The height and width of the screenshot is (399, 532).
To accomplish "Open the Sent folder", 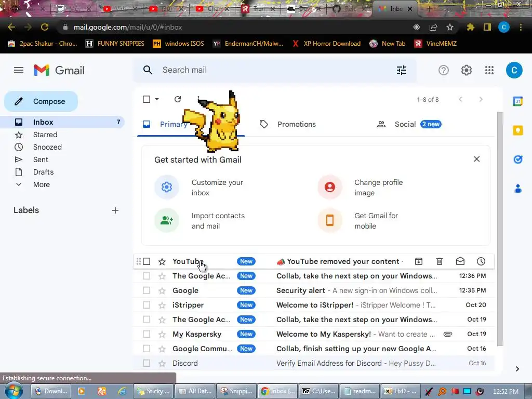I will click(62, 159).
